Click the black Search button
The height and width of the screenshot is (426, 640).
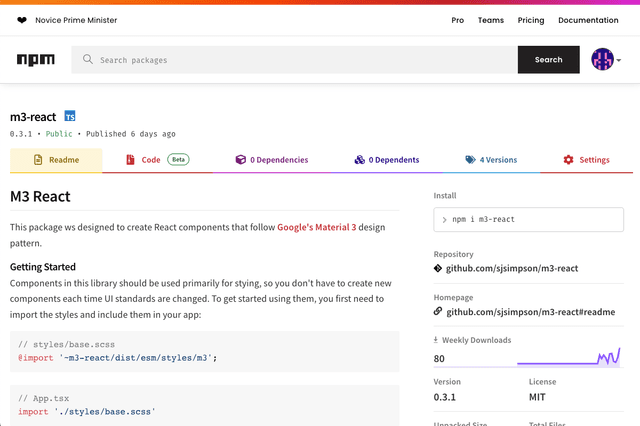(x=549, y=60)
